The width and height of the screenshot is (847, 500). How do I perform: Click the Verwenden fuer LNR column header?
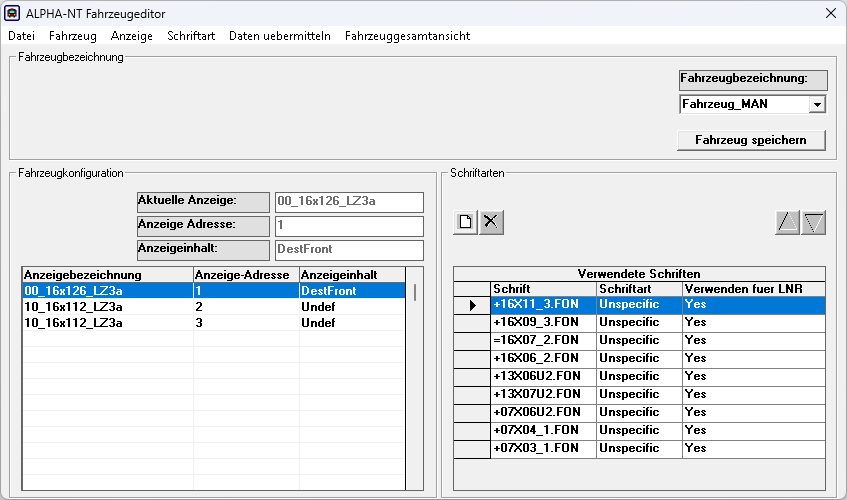(x=754, y=289)
